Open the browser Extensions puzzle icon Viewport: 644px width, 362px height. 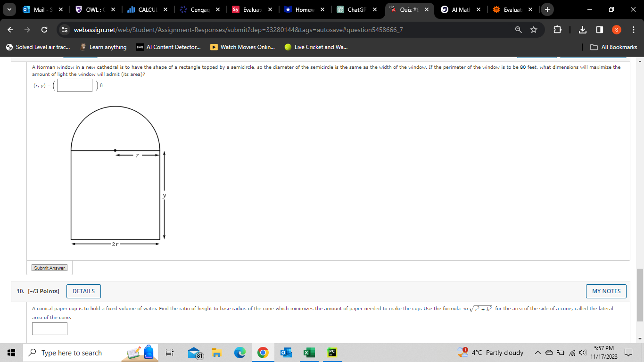click(557, 29)
